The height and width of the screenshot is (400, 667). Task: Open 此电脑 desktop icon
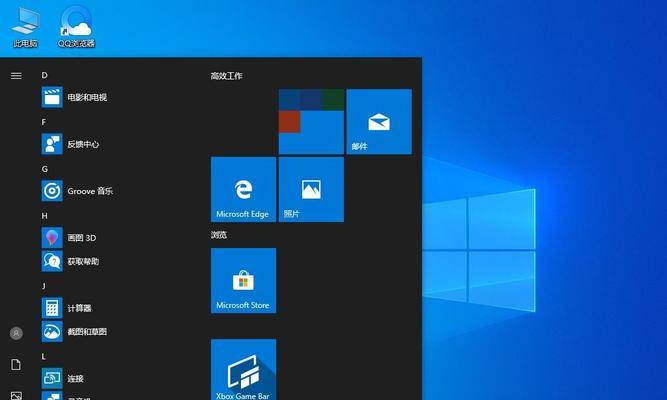tap(25, 26)
